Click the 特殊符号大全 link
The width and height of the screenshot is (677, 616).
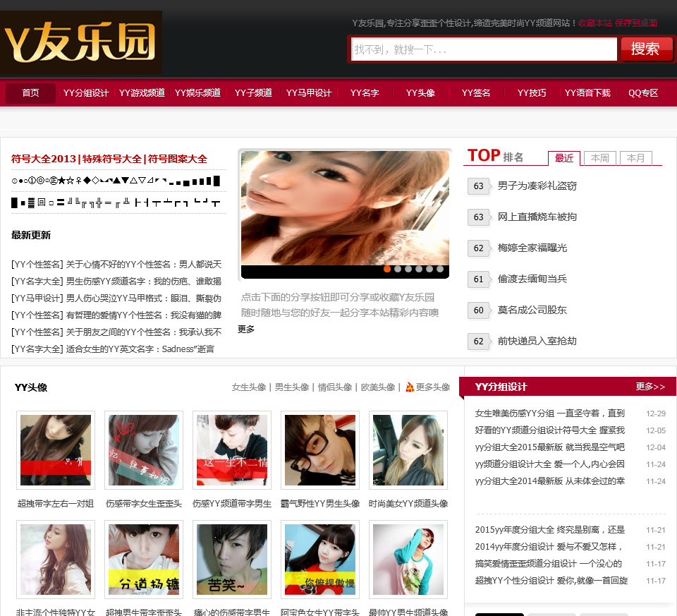[112, 159]
